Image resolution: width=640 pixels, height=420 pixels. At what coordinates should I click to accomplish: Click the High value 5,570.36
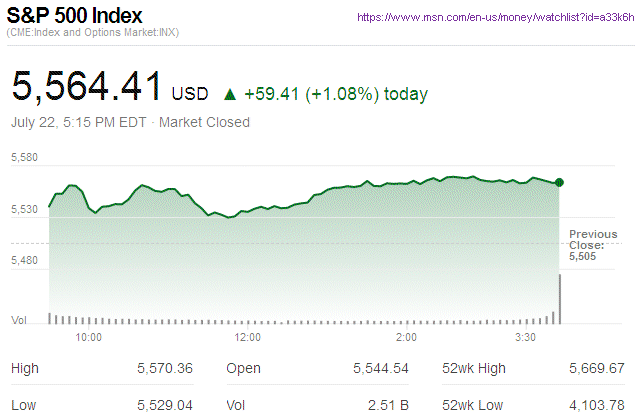pos(165,369)
